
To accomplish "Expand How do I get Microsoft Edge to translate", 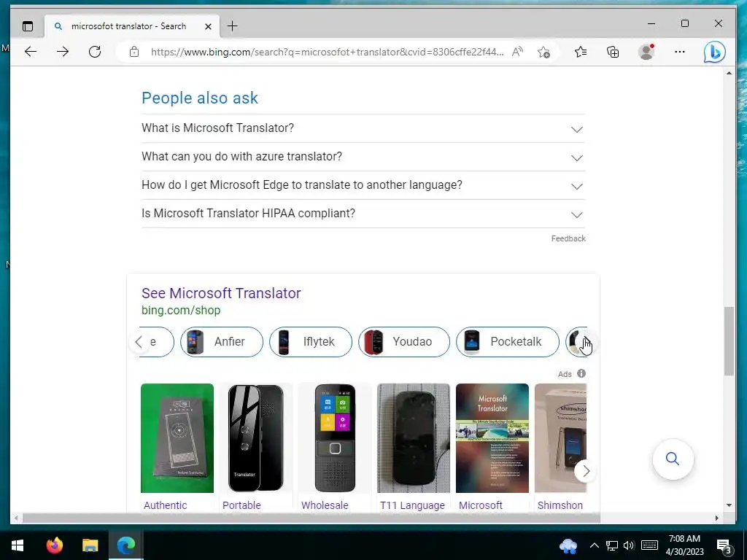I will 363,185.
